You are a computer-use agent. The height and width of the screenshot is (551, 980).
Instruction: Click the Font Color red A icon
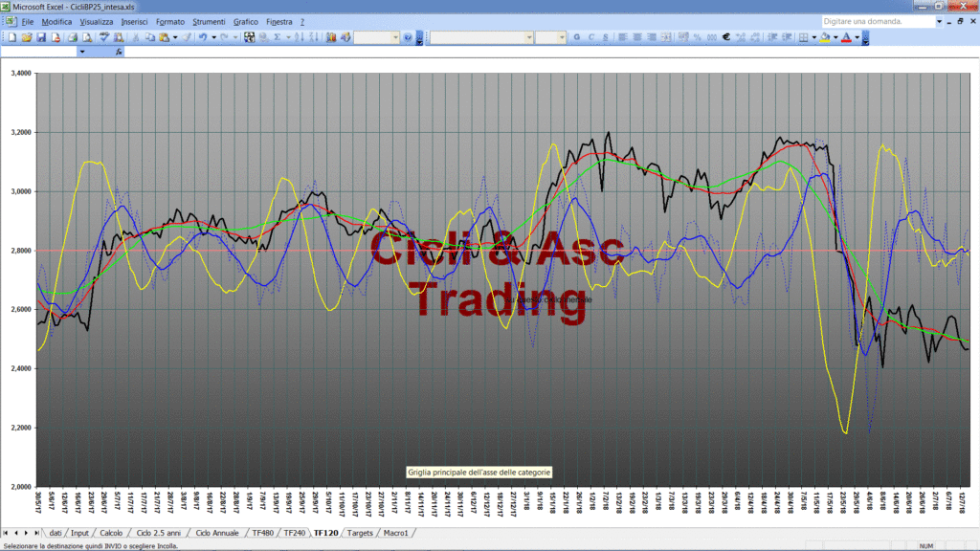pos(846,37)
